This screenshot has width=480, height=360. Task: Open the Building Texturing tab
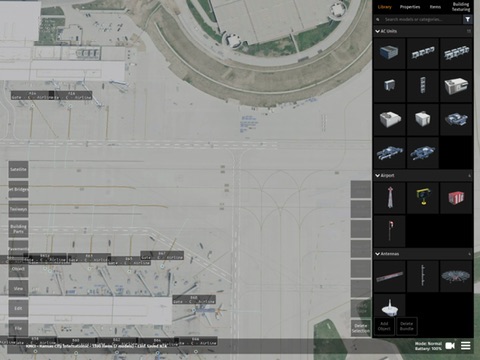click(461, 7)
